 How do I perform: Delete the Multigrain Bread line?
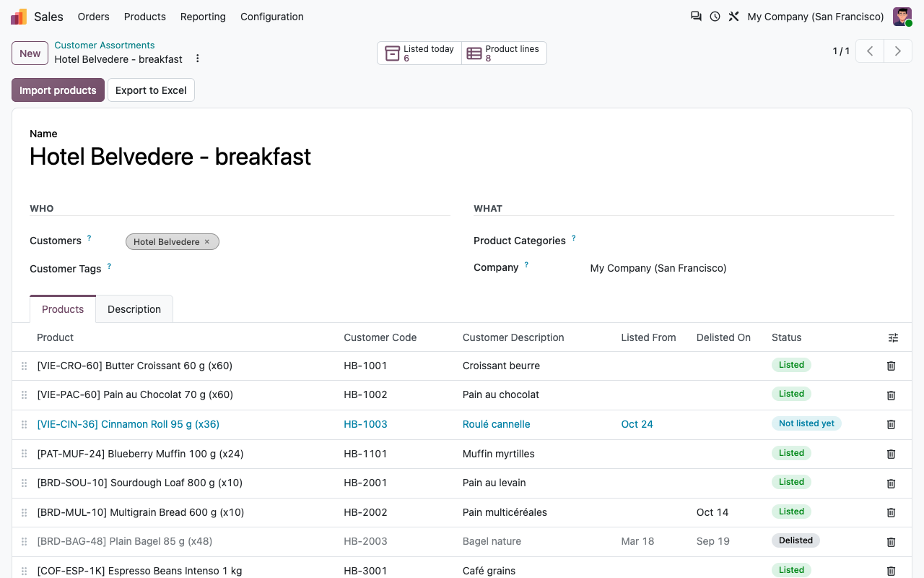(891, 513)
